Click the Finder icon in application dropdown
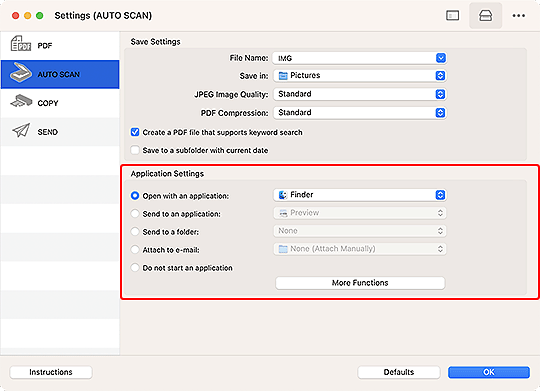 [x=283, y=195]
